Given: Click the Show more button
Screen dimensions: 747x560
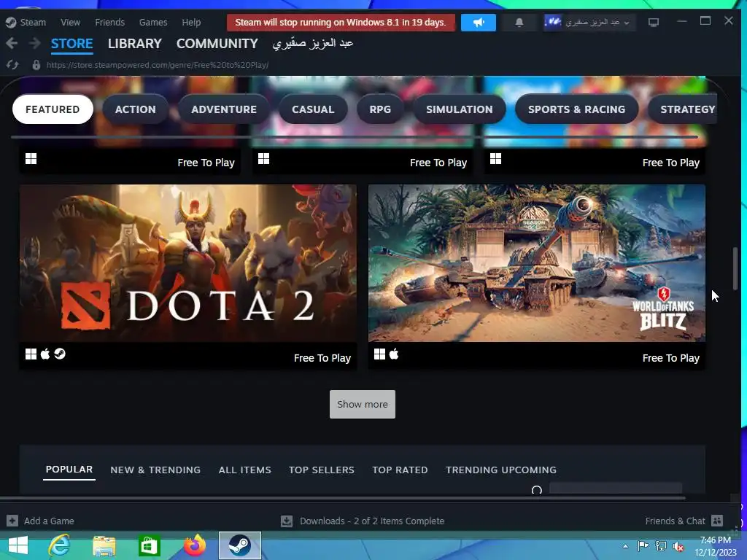Looking at the screenshot, I should [363, 404].
